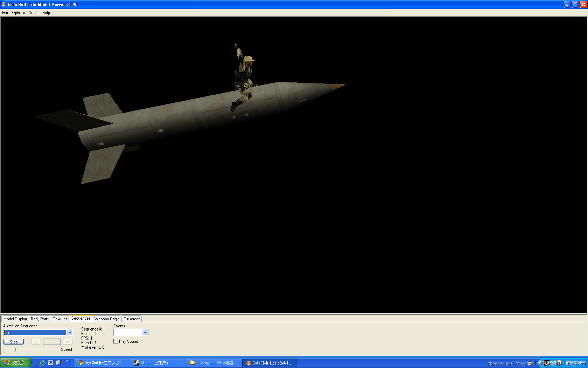Click the orange tray icon
Image resolution: width=588 pixels, height=368 pixels.
[559, 363]
